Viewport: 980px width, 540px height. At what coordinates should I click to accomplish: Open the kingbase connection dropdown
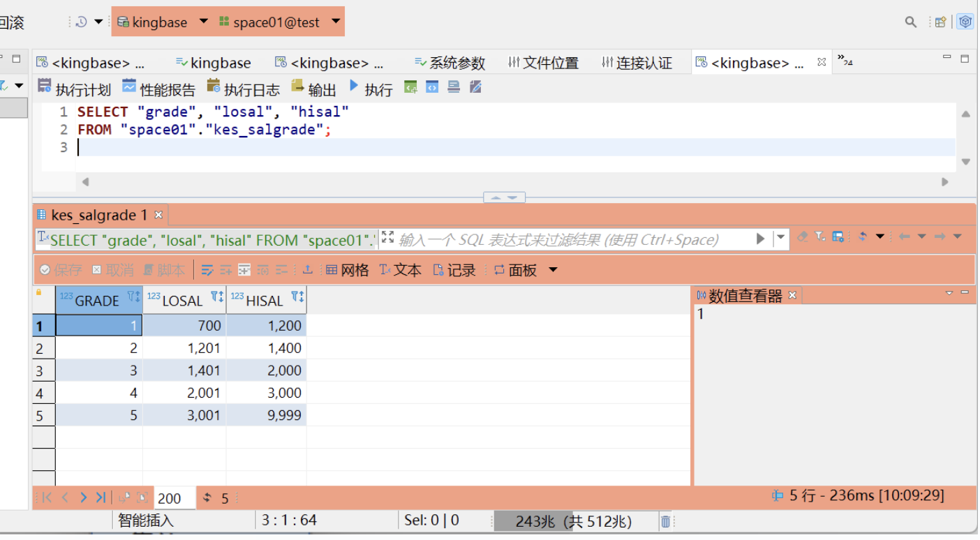(204, 22)
